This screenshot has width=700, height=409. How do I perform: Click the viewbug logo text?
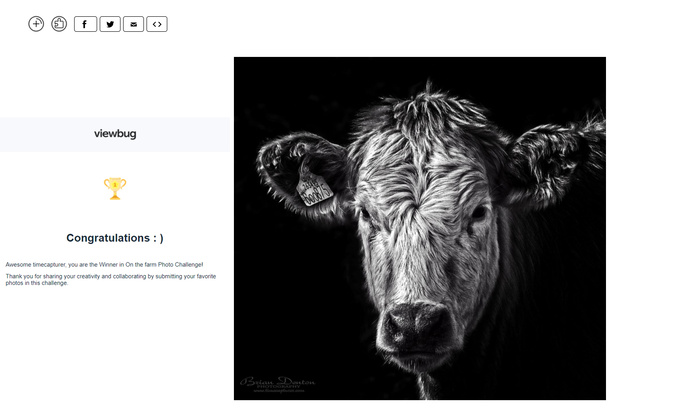pos(115,134)
